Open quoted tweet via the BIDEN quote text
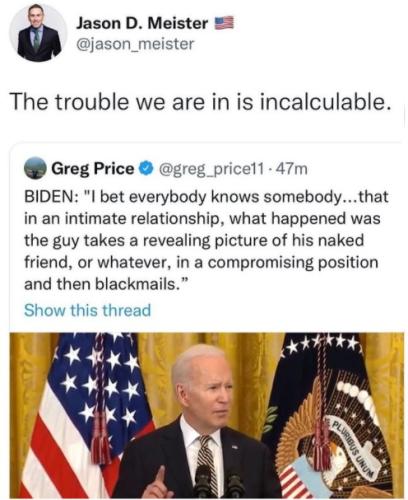The width and height of the screenshot is (408, 500). coord(206,240)
